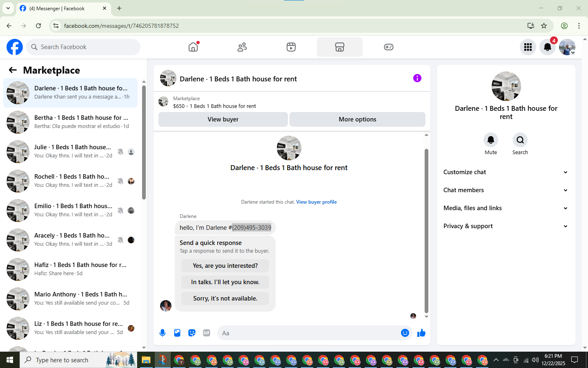Click the More options button
Image resolution: width=588 pixels, height=368 pixels.
357,119
